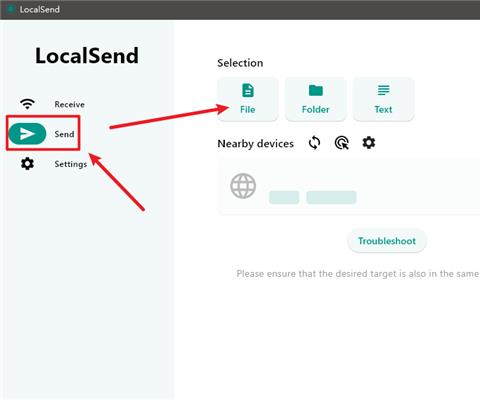Choose Folder as the selection type
The height and width of the screenshot is (400, 480).
(315, 99)
